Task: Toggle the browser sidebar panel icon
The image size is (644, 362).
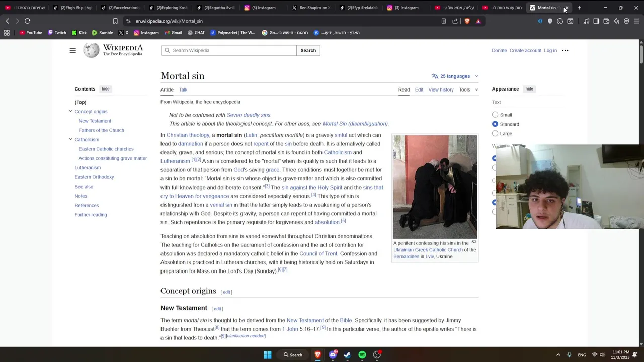Action: [596, 21]
